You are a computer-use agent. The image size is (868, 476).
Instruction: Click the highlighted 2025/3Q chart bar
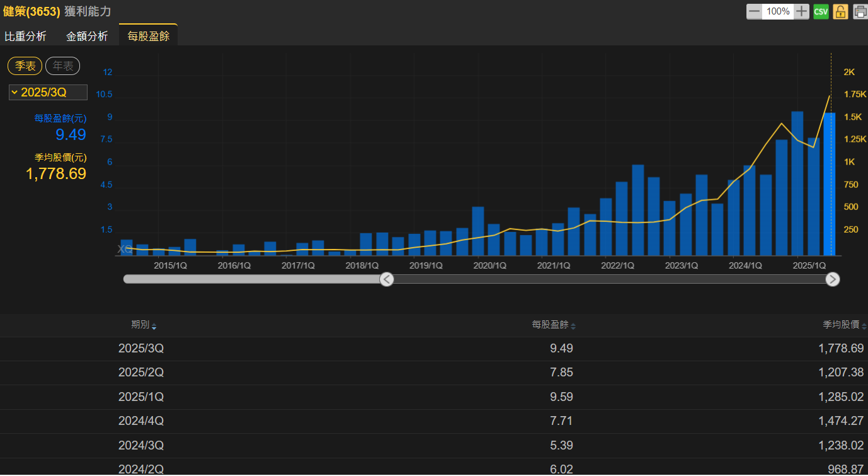point(829,184)
